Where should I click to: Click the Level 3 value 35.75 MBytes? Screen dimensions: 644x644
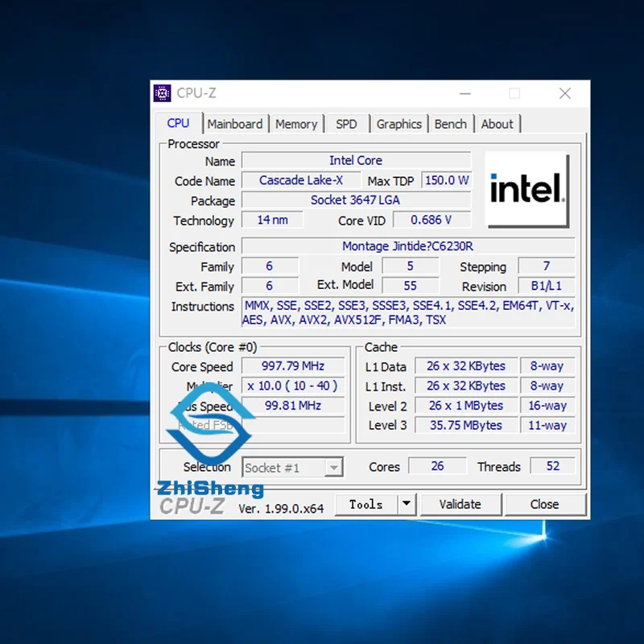pyautogui.click(x=466, y=425)
